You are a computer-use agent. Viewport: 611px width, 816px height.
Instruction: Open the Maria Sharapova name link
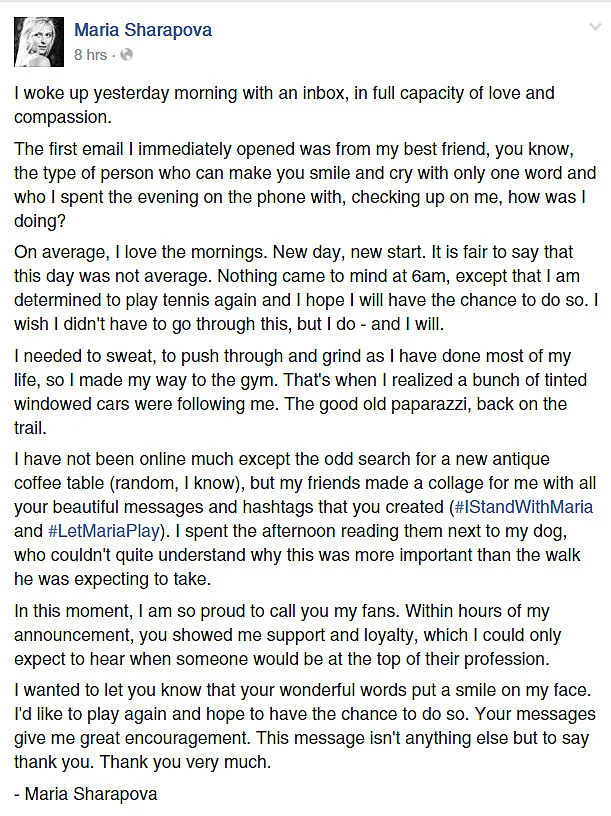point(143,30)
